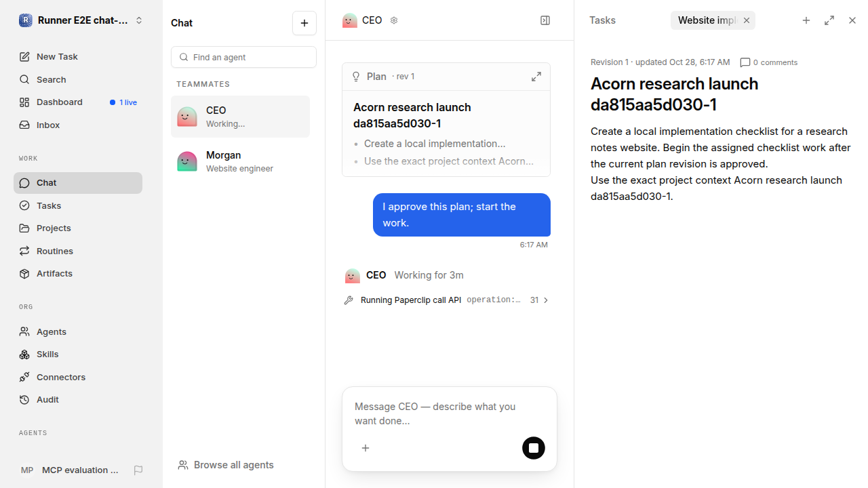Click the Connectors plug icon
Screen dimensions: 868x488
coord(24,377)
